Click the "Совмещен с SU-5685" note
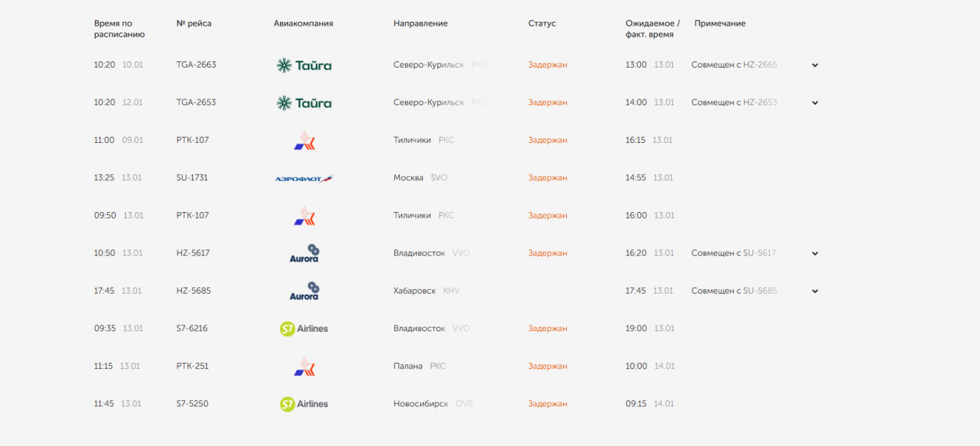Image resolution: width=980 pixels, height=446 pixels. click(x=733, y=291)
